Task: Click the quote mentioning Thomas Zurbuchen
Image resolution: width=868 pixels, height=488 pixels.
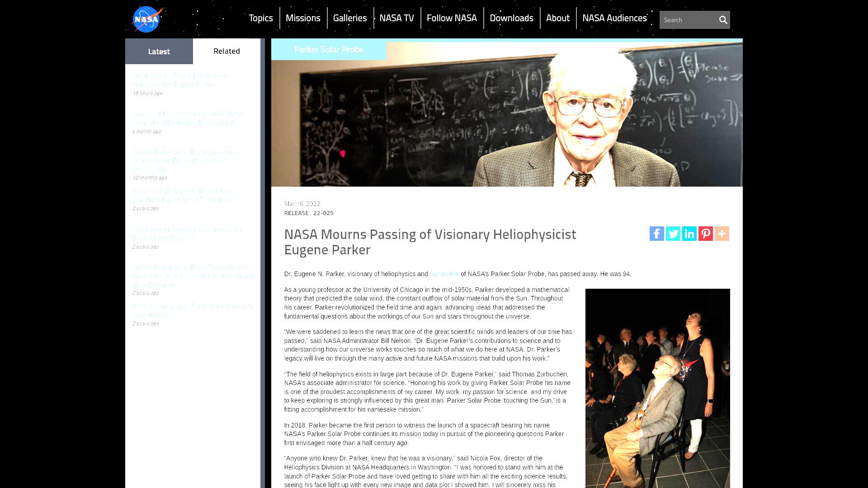Action: tap(427, 392)
